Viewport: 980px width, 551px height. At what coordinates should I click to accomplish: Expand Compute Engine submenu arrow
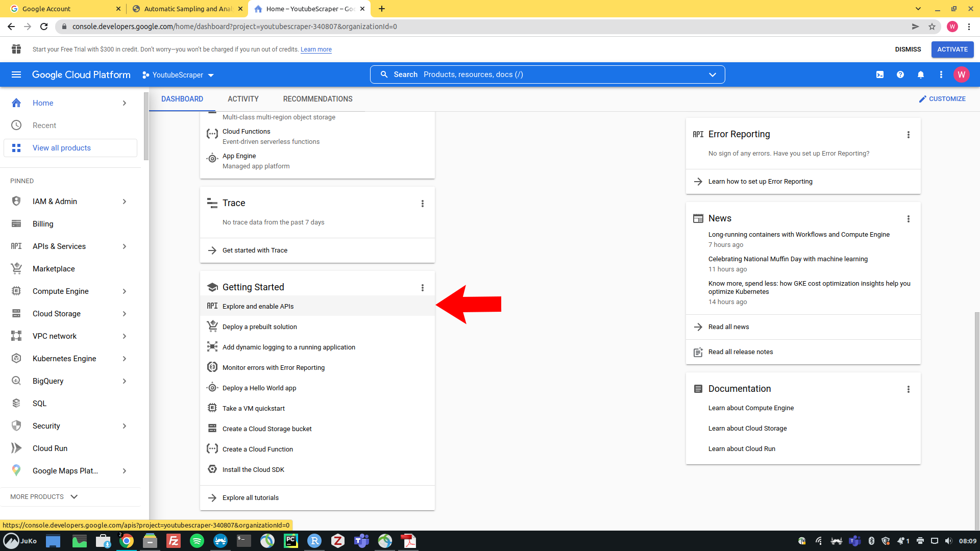point(125,291)
